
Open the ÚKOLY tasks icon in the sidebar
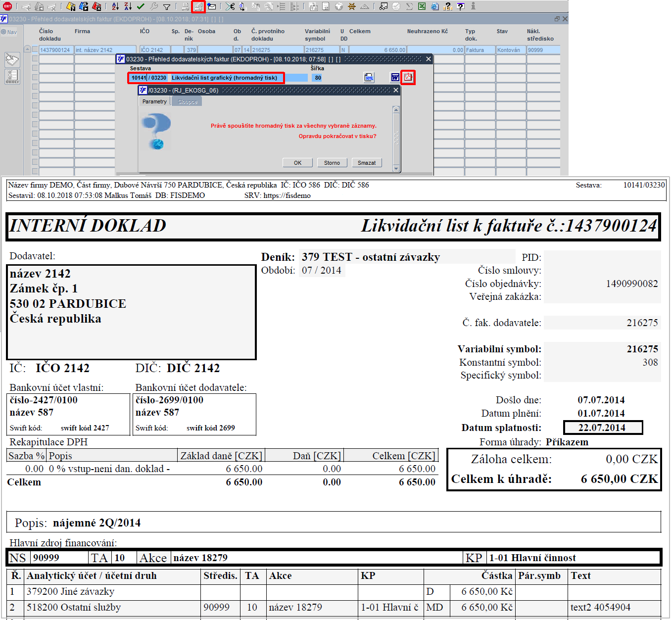point(12,76)
